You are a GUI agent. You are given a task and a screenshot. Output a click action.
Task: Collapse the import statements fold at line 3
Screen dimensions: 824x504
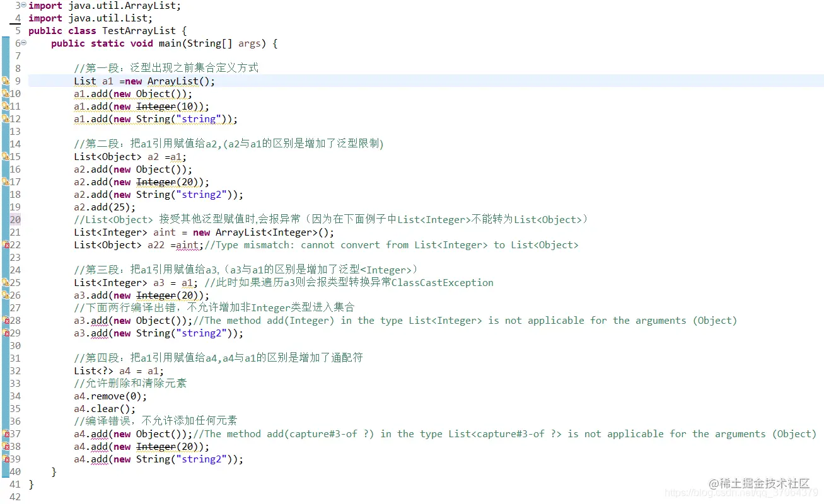coord(23,5)
